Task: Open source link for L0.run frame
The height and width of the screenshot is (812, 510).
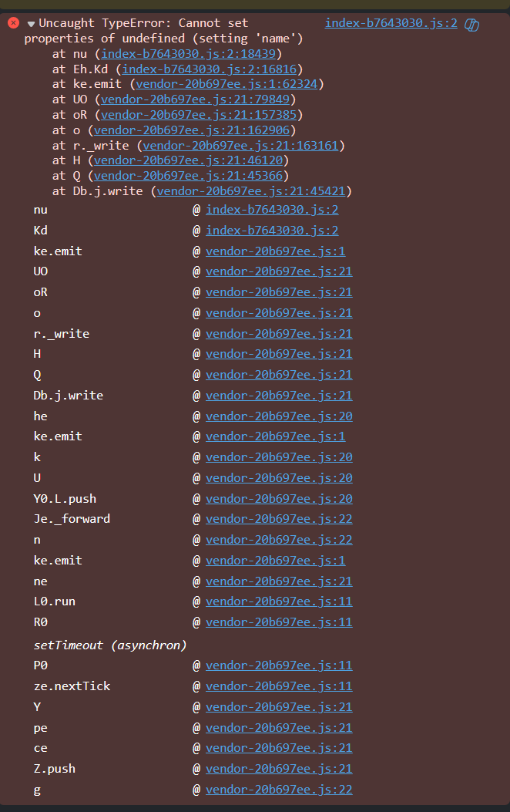Action: click(x=279, y=601)
